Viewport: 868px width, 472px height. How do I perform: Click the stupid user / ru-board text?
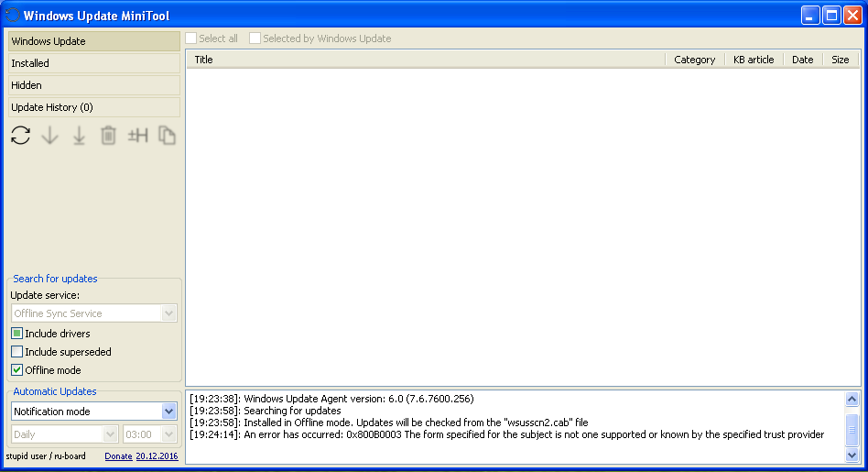coord(46,456)
